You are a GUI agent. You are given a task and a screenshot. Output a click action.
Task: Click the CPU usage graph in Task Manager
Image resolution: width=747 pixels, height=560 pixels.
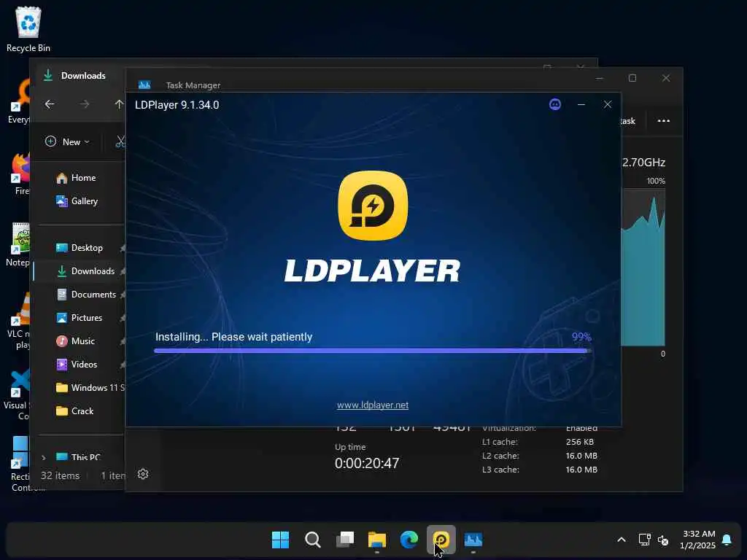(x=643, y=268)
